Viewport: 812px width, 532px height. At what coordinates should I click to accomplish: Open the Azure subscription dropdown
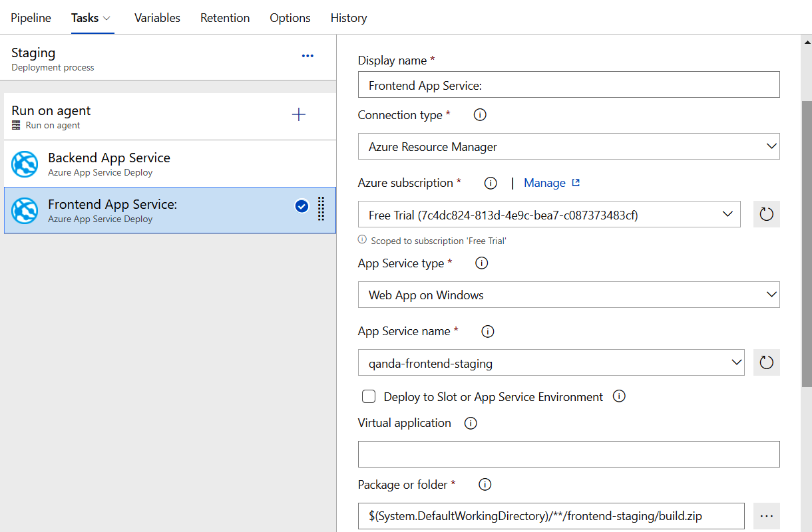548,214
